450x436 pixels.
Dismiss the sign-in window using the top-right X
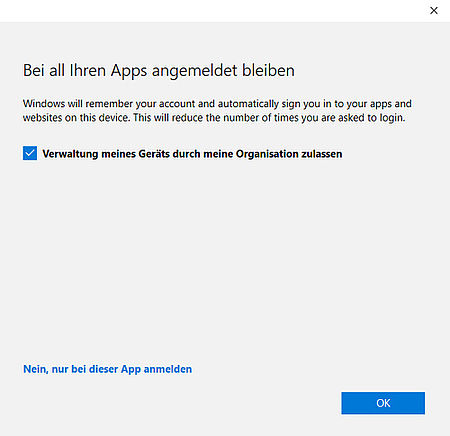tap(434, 11)
